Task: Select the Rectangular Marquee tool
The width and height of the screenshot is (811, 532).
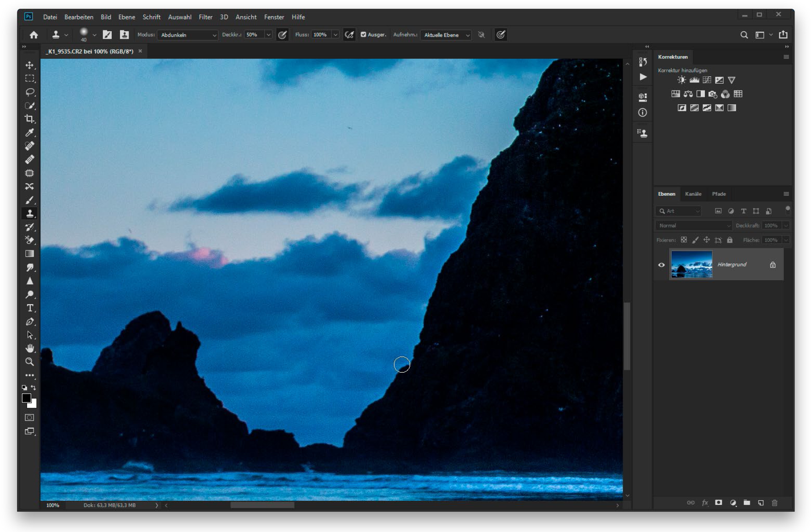Action: (x=30, y=79)
